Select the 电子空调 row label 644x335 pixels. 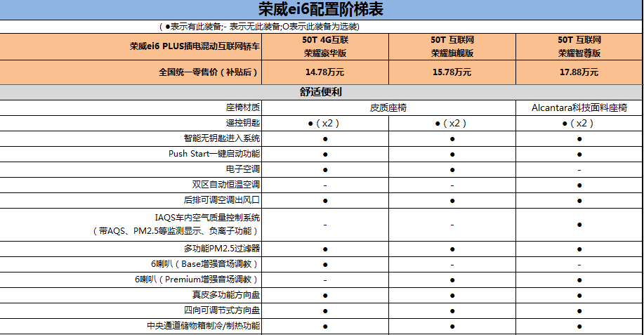[x=131, y=169]
